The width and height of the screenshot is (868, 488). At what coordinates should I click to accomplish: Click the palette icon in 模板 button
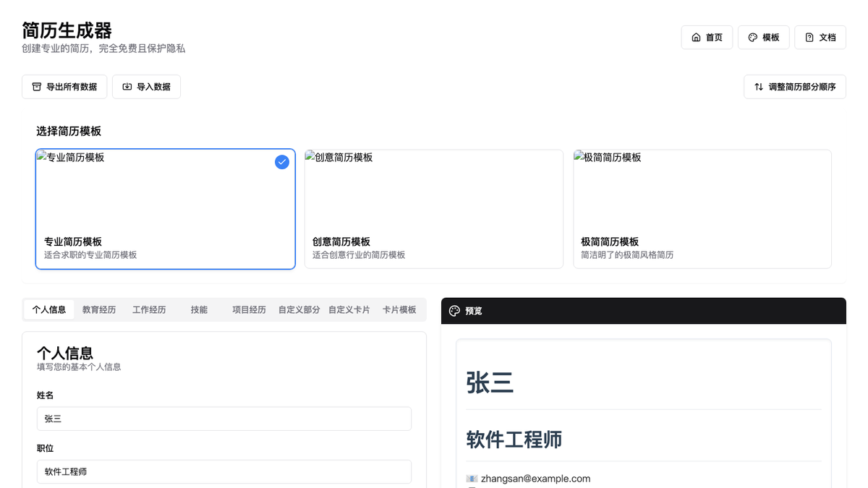pyautogui.click(x=752, y=38)
